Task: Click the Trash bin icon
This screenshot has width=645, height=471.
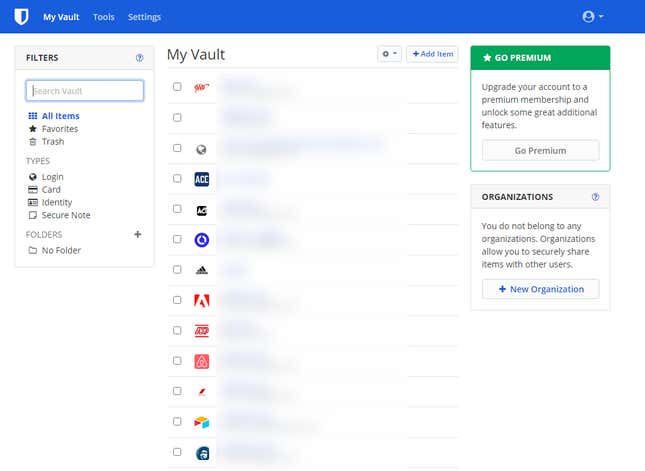Action: point(32,142)
